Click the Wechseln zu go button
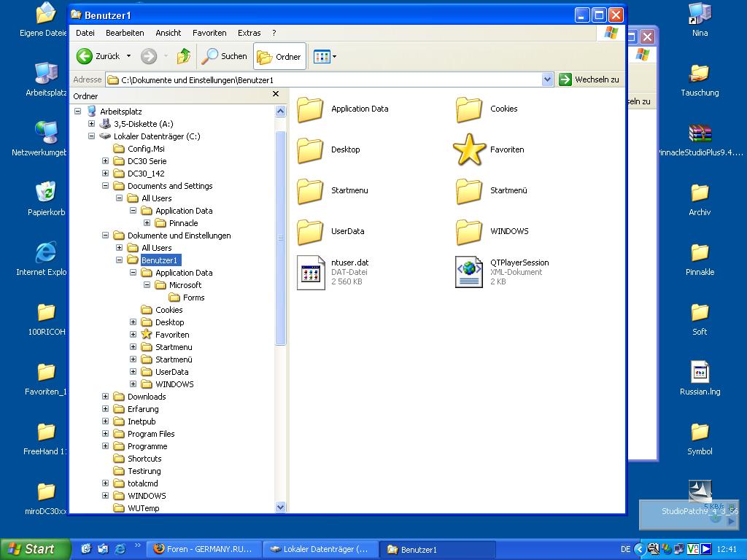 [x=589, y=79]
